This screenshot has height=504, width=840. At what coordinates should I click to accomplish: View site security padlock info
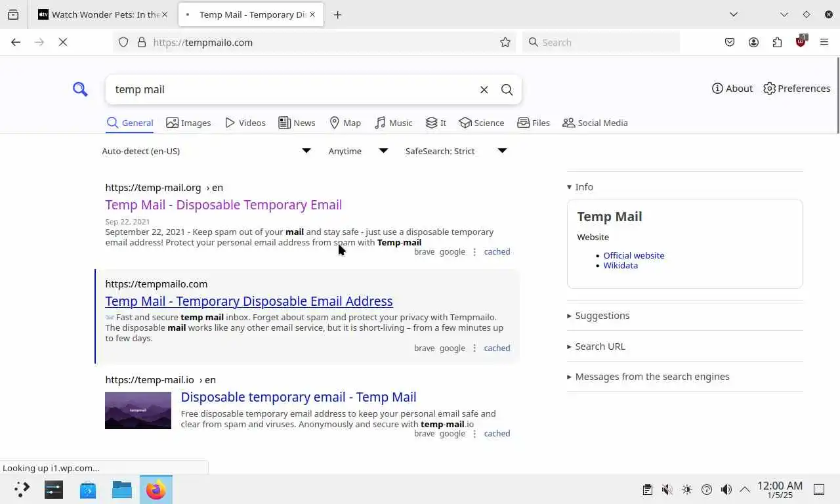[x=141, y=42]
